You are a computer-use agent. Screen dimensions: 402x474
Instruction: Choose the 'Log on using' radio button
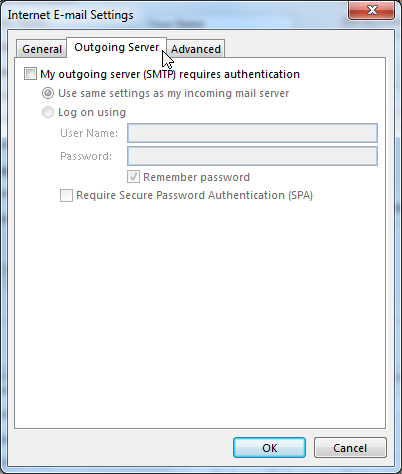pos(48,112)
